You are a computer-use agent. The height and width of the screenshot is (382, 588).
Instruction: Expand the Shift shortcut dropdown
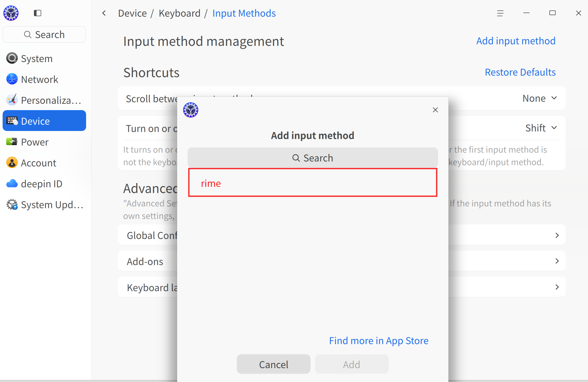tap(541, 128)
